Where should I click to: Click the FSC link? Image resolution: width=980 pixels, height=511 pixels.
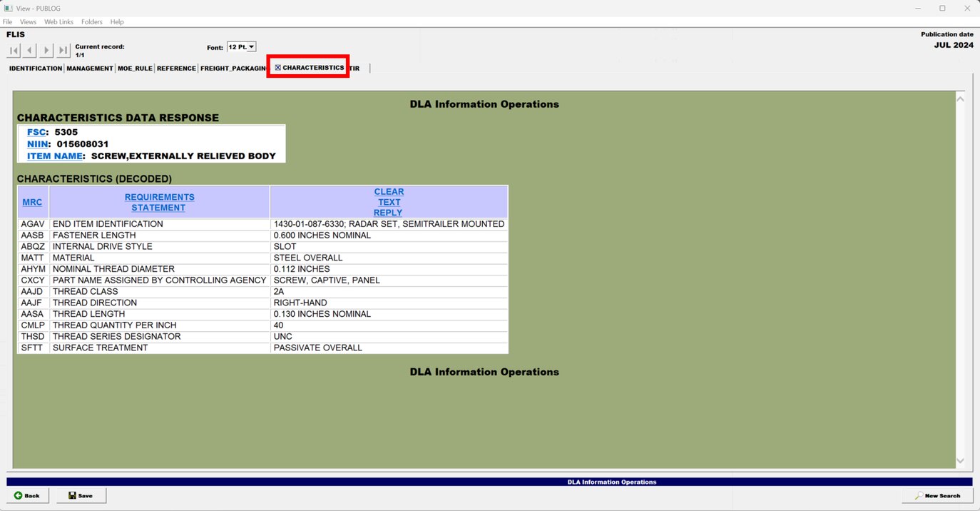point(36,132)
